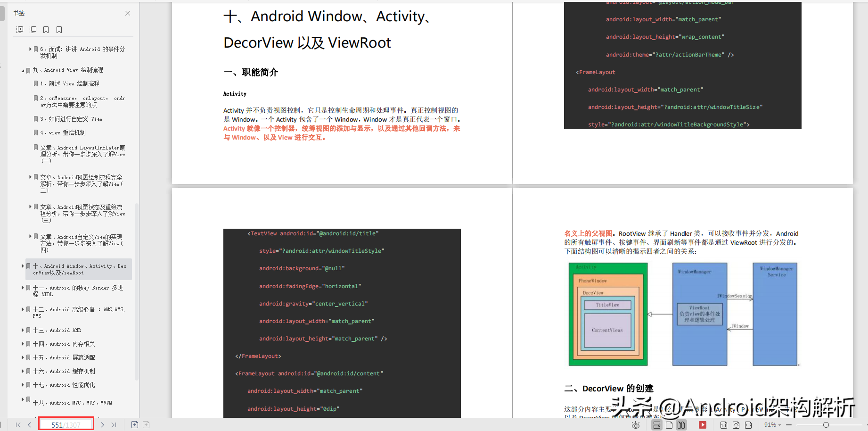
Task: Switch to two-page facing layout
Action: click(x=681, y=424)
